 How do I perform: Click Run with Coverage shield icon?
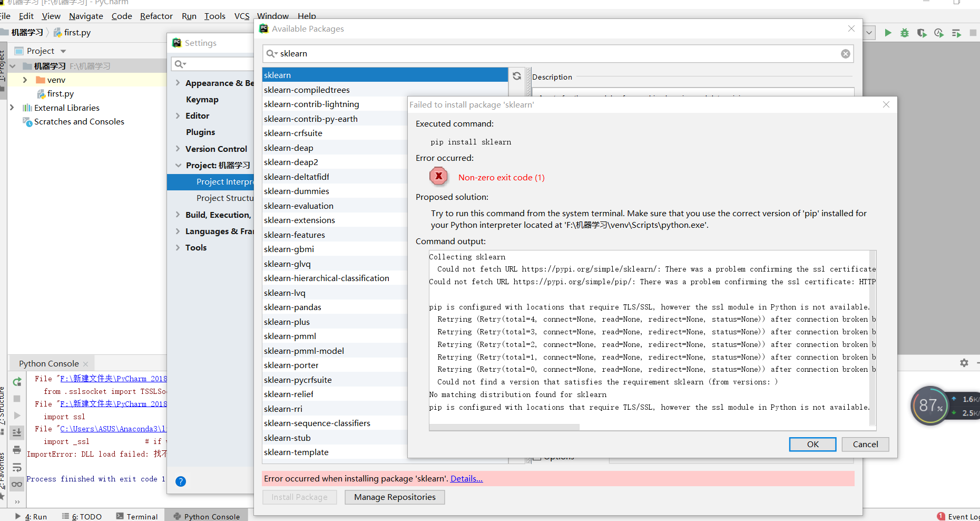pos(922,33)
